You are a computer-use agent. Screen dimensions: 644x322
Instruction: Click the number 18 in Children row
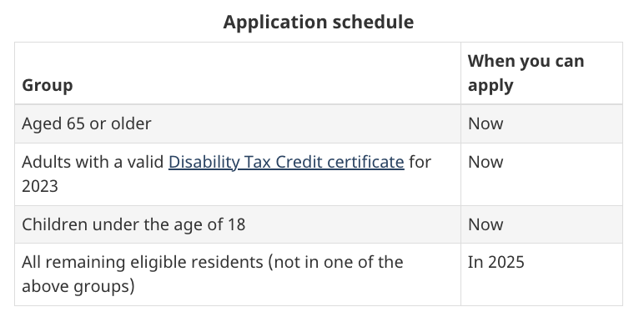coord(236,224)
